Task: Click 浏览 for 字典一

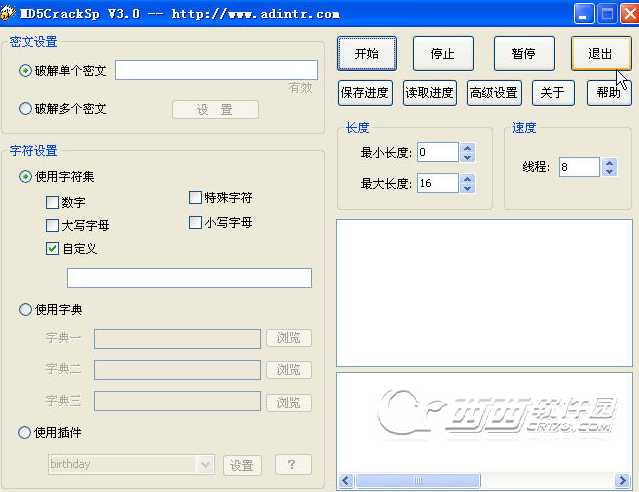Action: tap(289, 338)
